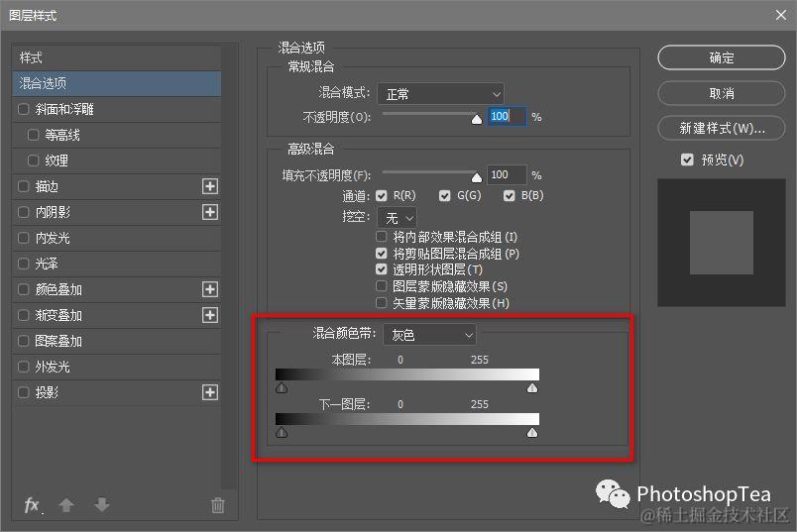This screenshot has width=797, height=532.
Task: Add another 描边 stroke effect via plus icon
Action: click(210, 186)
